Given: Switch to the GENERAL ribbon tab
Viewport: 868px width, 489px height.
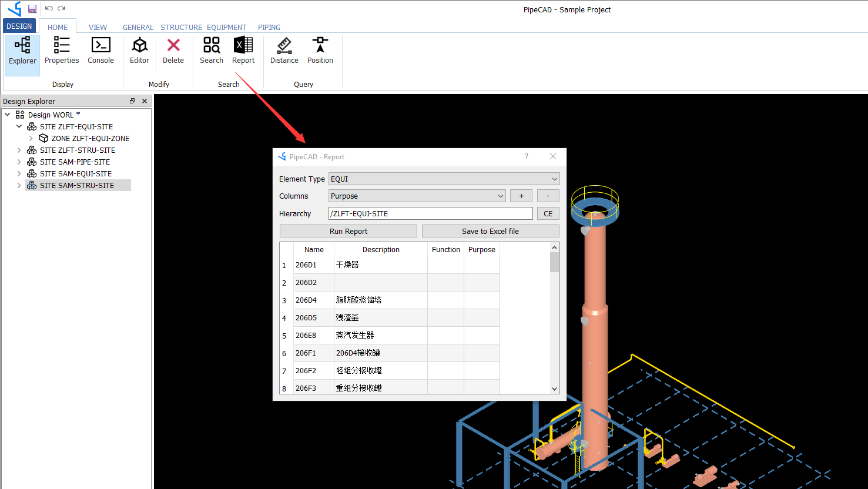Looking at the screenshot, I should [x=138, y=27].
